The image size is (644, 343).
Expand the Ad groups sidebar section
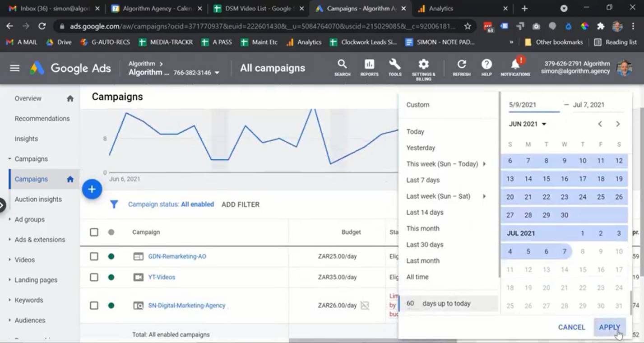coord(29,219)
